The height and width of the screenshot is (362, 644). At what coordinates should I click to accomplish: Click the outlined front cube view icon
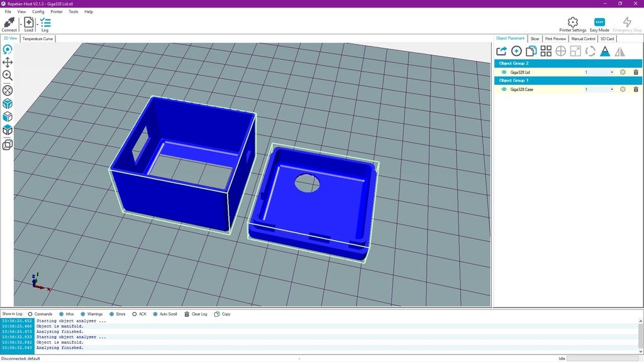(8, 117)
